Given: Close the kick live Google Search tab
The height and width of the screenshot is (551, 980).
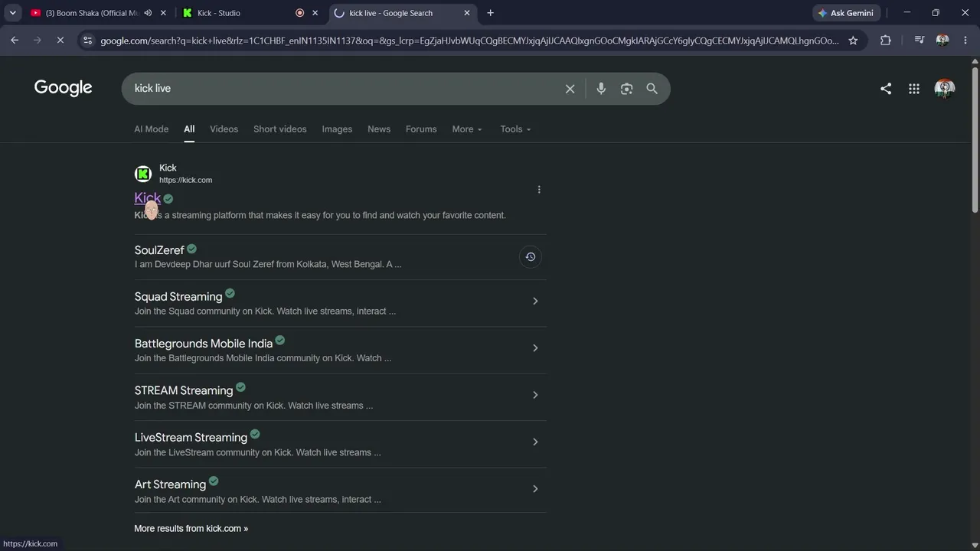Looking at the screenshot, I should tap(467, 13).
